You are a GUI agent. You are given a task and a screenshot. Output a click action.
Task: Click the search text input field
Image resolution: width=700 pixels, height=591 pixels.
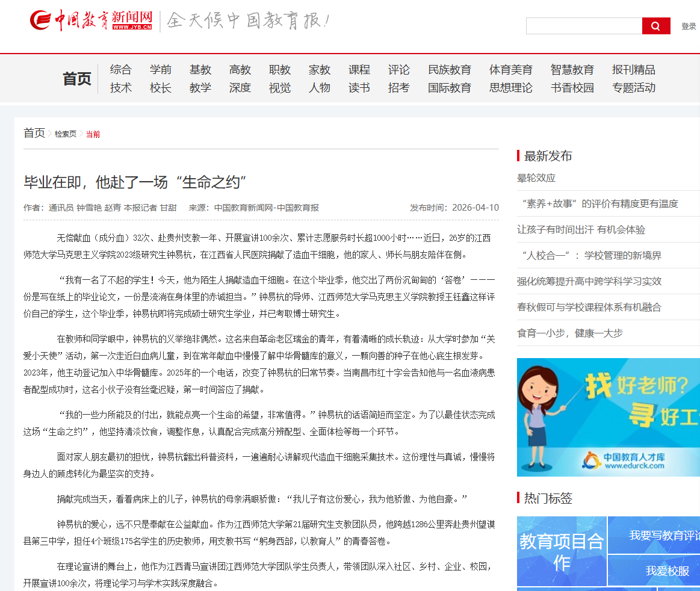coord(583,26)
